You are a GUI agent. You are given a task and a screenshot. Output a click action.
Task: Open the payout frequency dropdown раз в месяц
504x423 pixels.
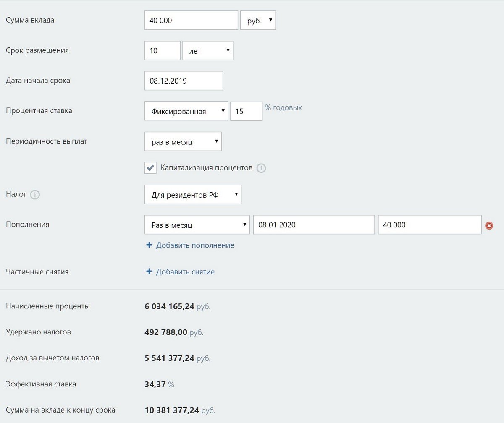click(x=183, y=141)
